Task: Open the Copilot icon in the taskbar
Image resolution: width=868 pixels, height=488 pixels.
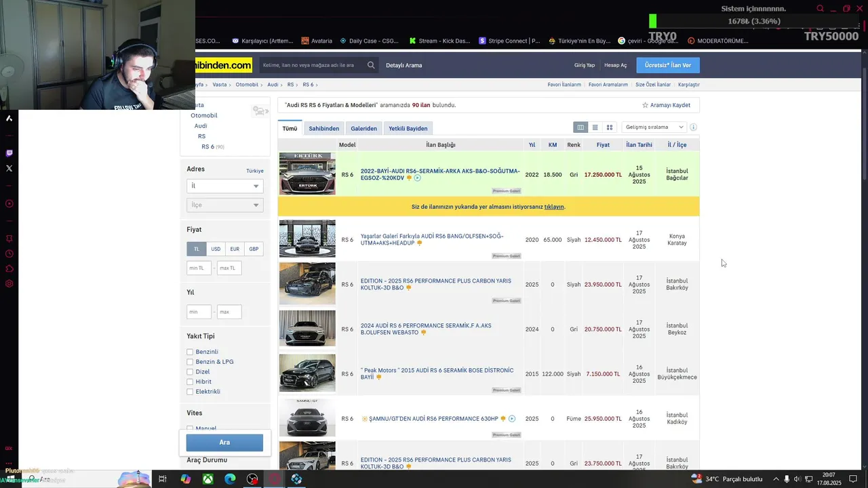Action: pyautogui.click(x=186, y=479)
